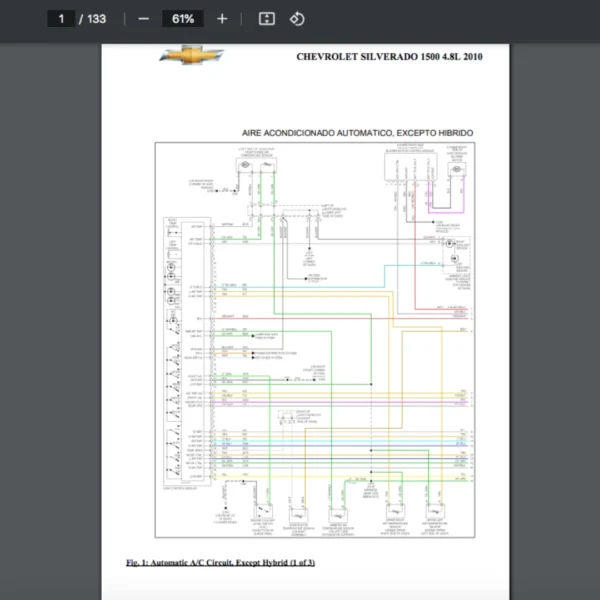
Task: Click the AIRE ACONDICIONADO AUTOMATICO diagram title
Action: click(357, 133)
